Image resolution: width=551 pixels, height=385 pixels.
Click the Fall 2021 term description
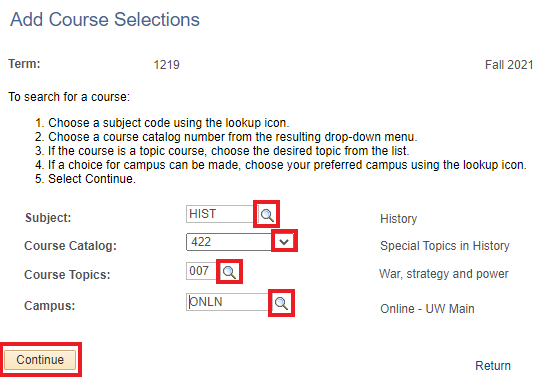point(509,65)
